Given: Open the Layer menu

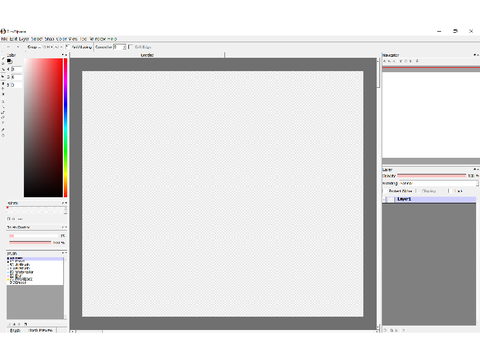Looking at the screenshot, I should click(24, 39).
